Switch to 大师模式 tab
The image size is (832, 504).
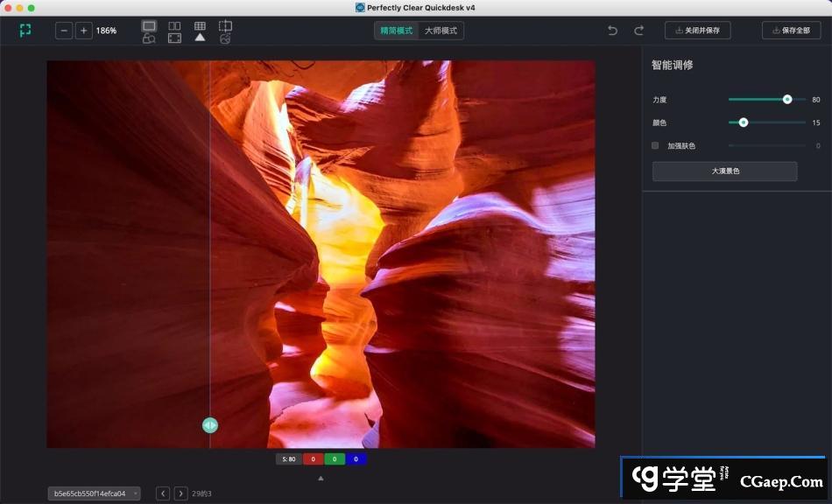click(x=441, y=31)
